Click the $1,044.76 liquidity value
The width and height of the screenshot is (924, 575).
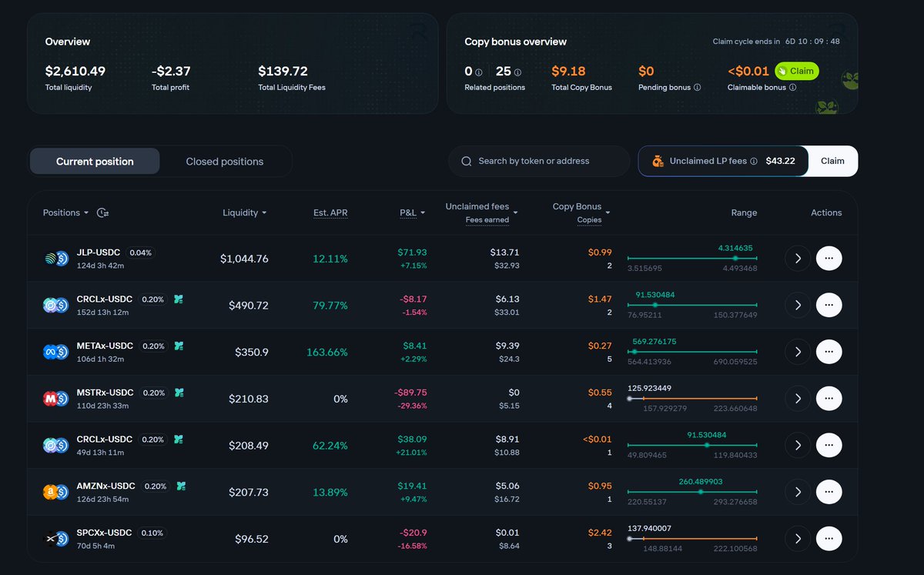coord(244,259)
